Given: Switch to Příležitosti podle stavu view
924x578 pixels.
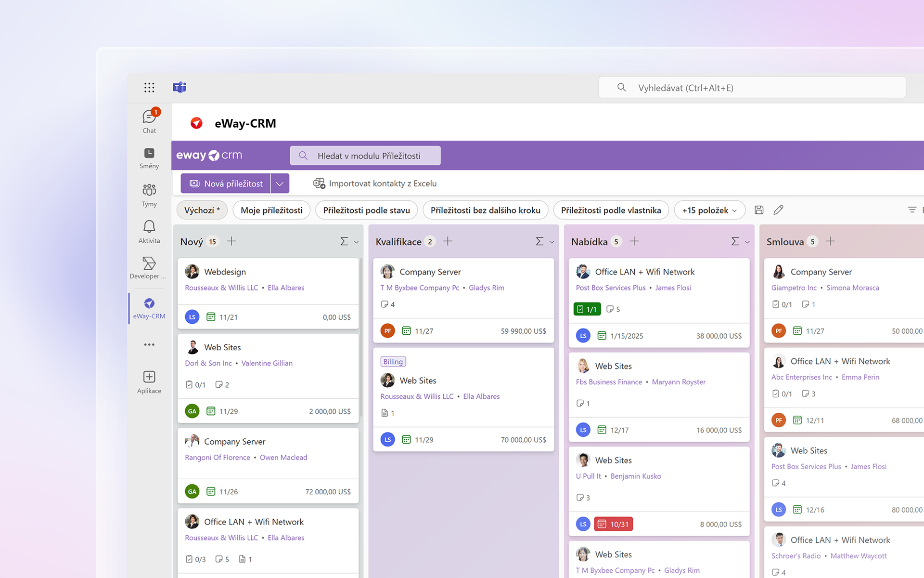Looking at the screenshot, I should [x=366, y=210].
